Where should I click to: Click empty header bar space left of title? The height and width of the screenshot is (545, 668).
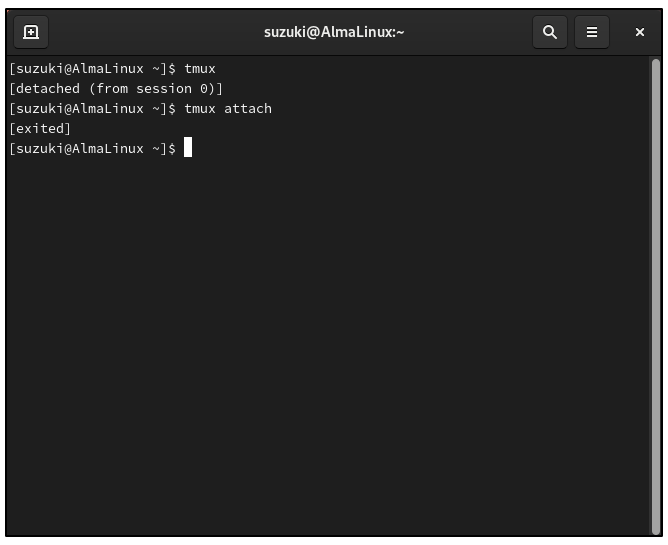click(150, 32)
